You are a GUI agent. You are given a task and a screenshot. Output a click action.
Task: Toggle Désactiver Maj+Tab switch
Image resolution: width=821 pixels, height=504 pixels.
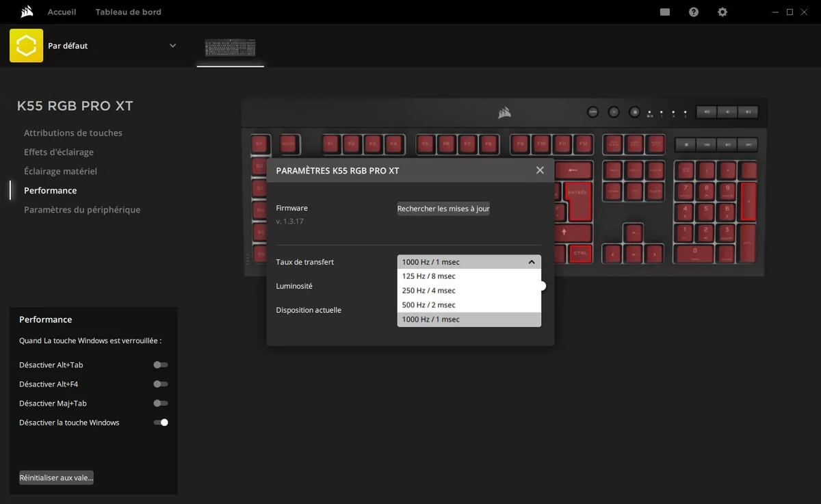pyautogui.click(x=161, y=403)
